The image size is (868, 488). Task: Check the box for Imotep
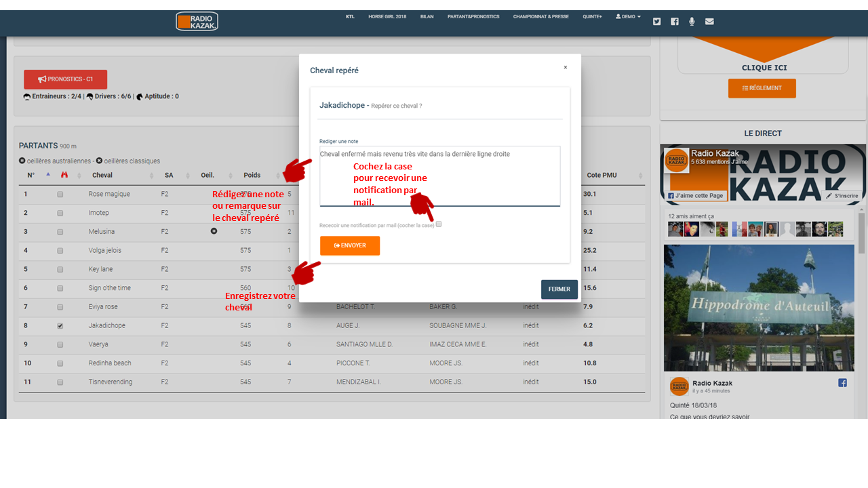coord(60,213)
